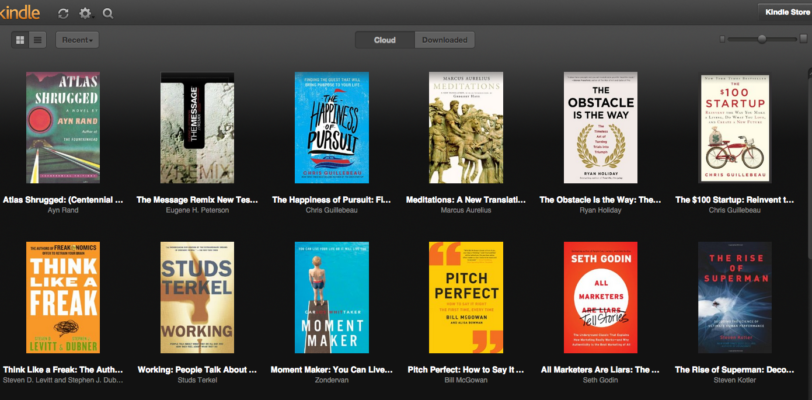Select the Downloaded tab
Screen dimensions: 812x400
(x=444, y=40)
